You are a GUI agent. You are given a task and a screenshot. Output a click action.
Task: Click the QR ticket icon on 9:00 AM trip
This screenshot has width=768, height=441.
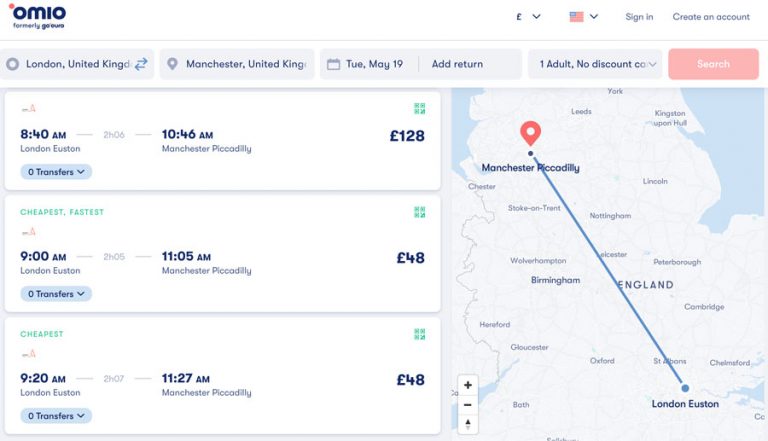tap(420, 212)
